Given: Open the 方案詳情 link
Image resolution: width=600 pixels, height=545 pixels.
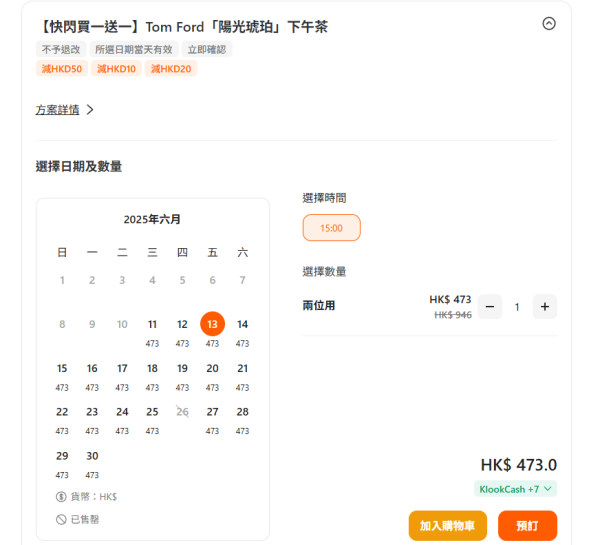Looking at the screenshot, I should (57, 110).
